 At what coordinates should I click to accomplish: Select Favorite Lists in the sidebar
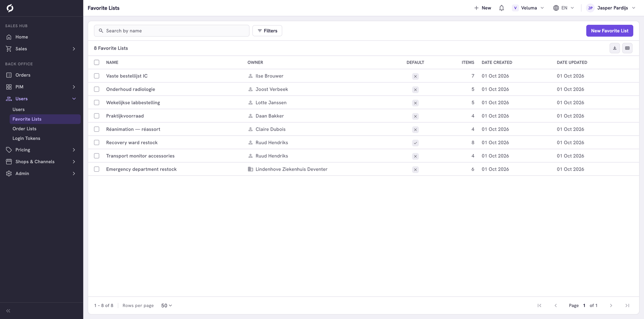(x=45, y=119)
